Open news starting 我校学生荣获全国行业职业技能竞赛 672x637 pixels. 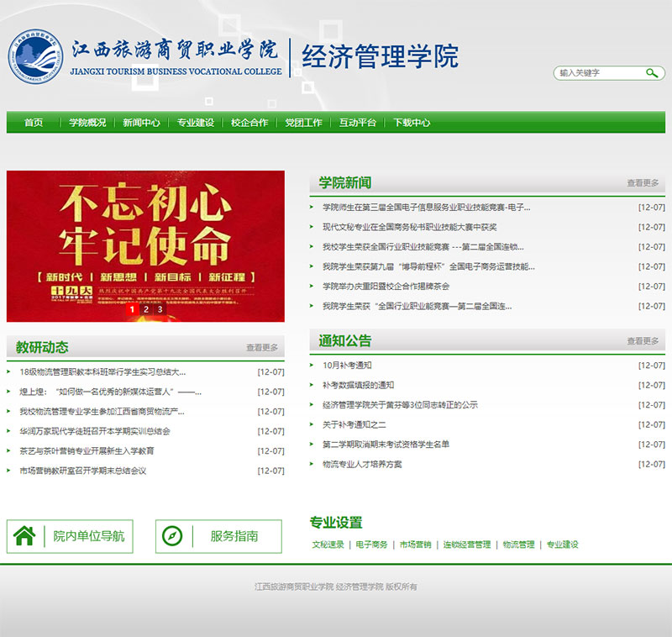point(423,247)
